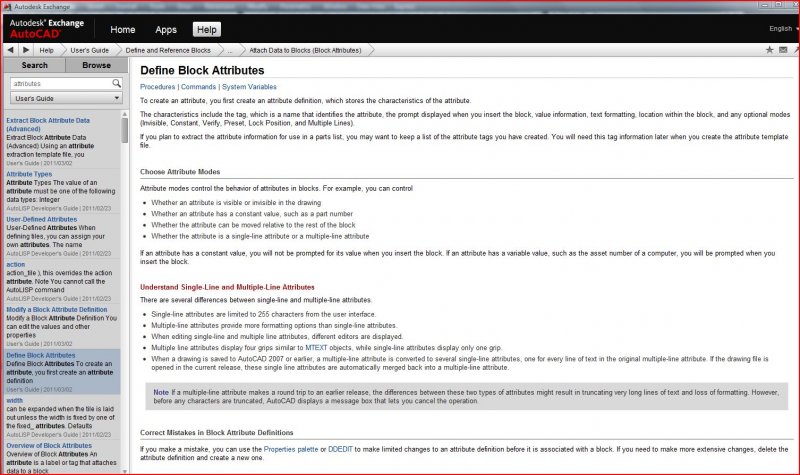Open the Procedures link

tap(158, 87)
